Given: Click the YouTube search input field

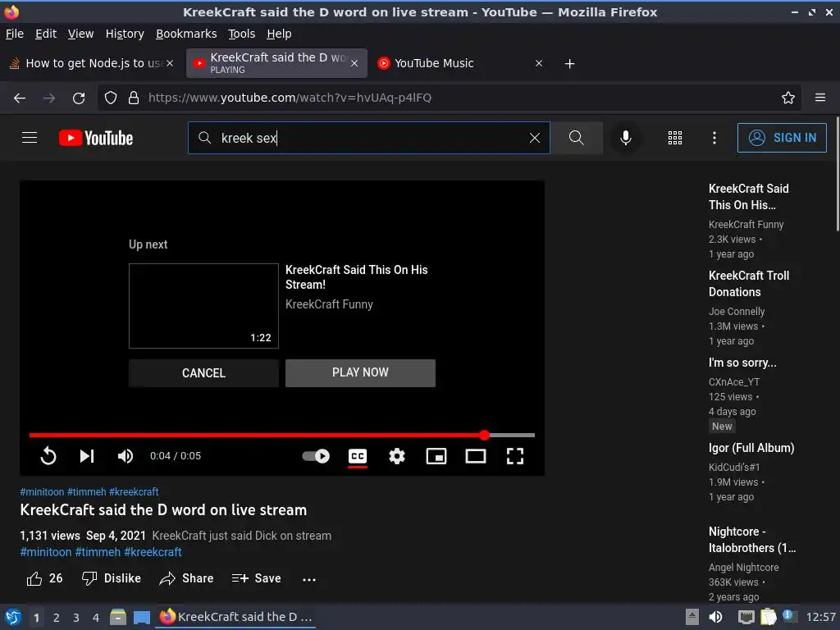Looking at the screenshot, I should pyautogui.click(x=370, y=138).
